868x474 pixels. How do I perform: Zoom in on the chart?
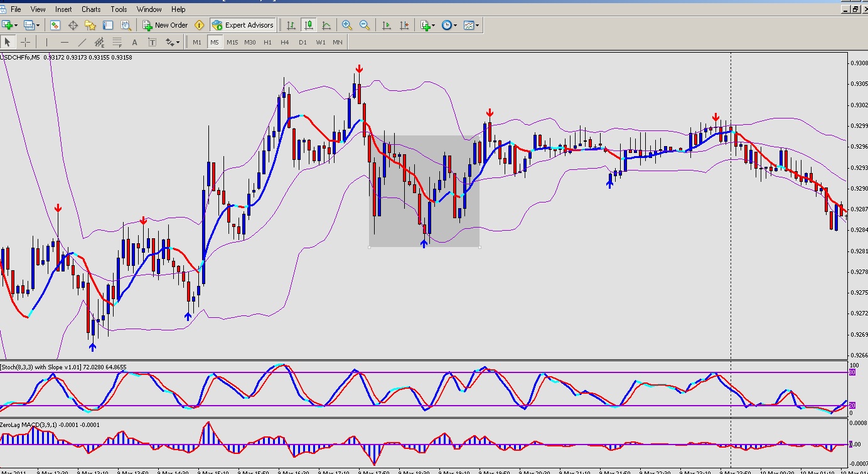coord(347,25)
